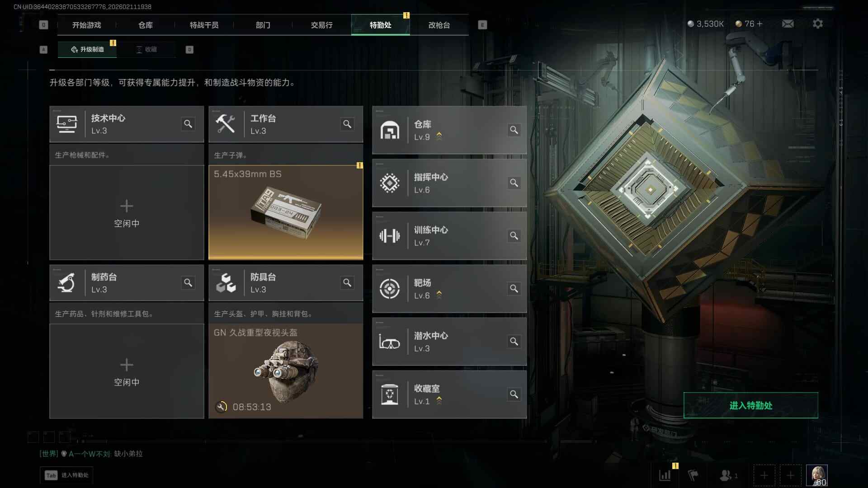
Task: Collect finished 5.45x39mm BS ammo
Action: (x=286, y=212)
